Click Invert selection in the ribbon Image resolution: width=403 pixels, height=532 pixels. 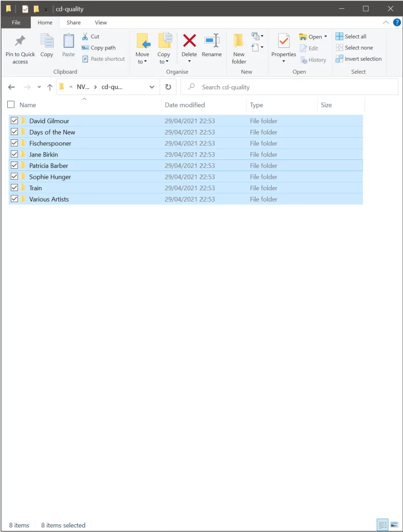click(x=358, y=59)
